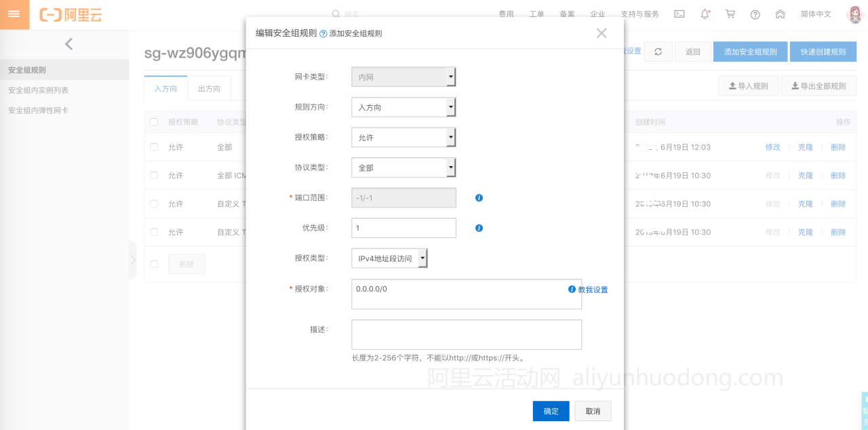Switch to the 出方向 tab
The width and height of the screenshot is (868, 430).
(x=209, y=89)
